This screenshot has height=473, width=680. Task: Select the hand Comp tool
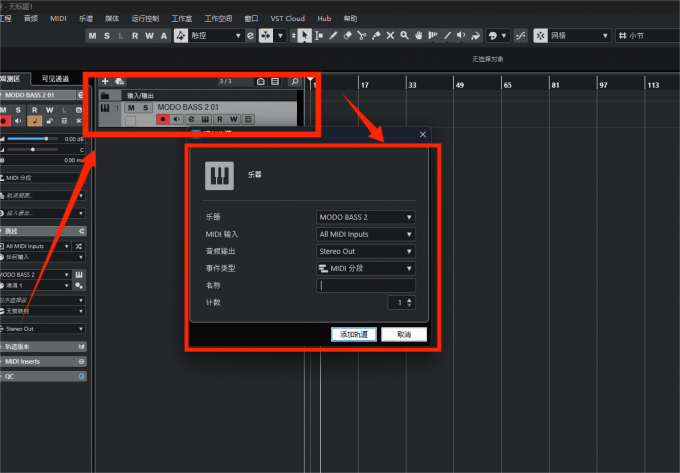(x=418, y=36)
